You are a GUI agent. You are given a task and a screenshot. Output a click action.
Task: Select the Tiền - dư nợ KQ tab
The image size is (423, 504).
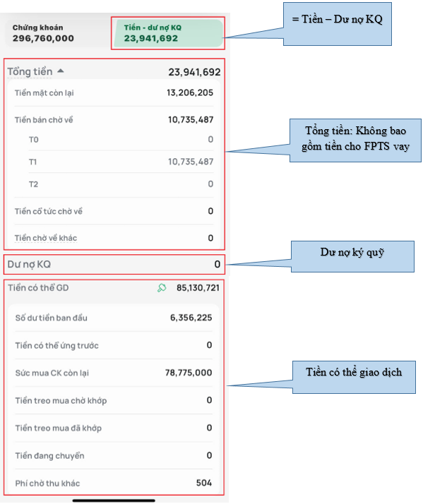coord(168,33)
